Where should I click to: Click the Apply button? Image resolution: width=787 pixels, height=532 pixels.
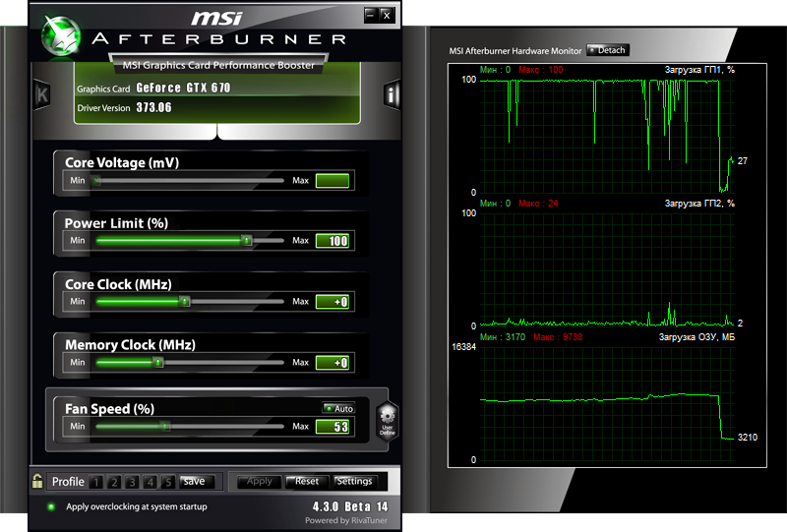[x=259, y=482]
